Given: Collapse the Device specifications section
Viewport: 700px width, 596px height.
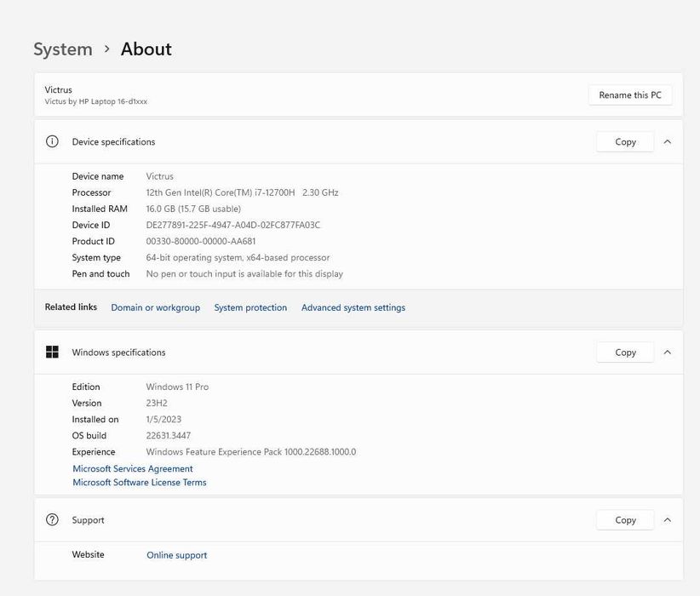Looking at the screenshot, I should click(x=668, y=141).
